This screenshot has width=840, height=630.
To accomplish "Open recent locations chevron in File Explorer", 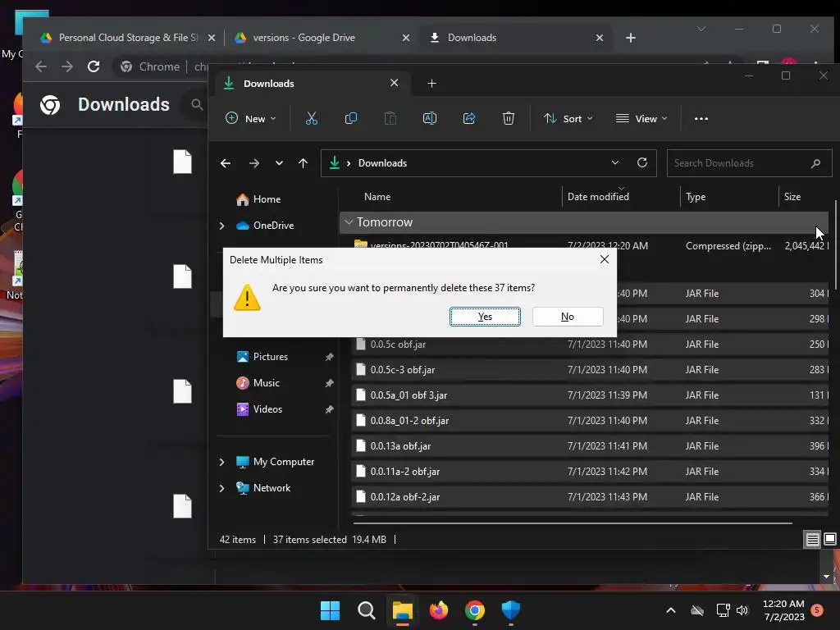I will pos(279,163).
